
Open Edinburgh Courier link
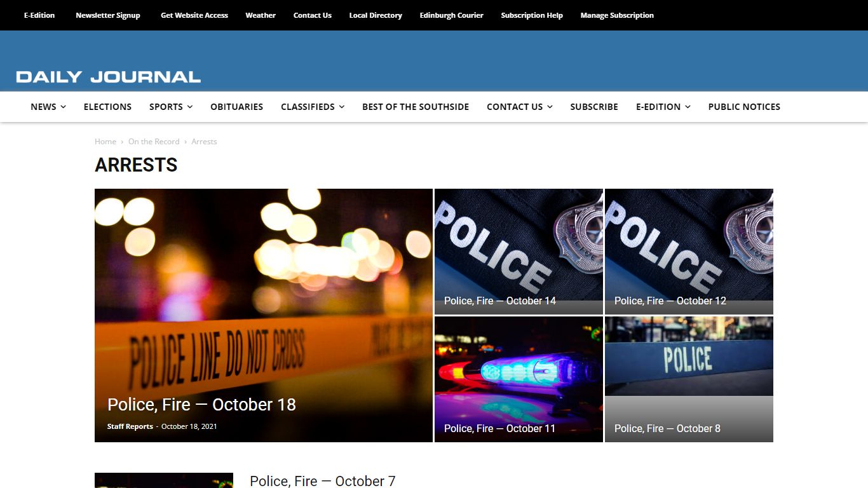[x=452, y=15]
